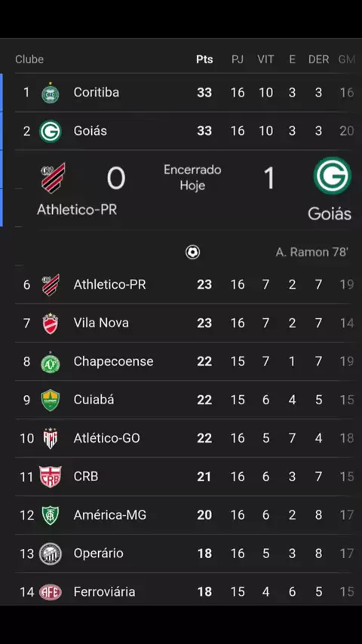
Task: Click the Cuiabá crest
Action: click(x=51, y=400)
